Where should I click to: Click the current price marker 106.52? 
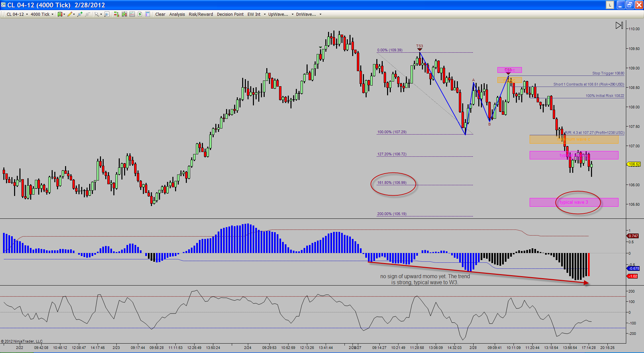tap(634, 164)
